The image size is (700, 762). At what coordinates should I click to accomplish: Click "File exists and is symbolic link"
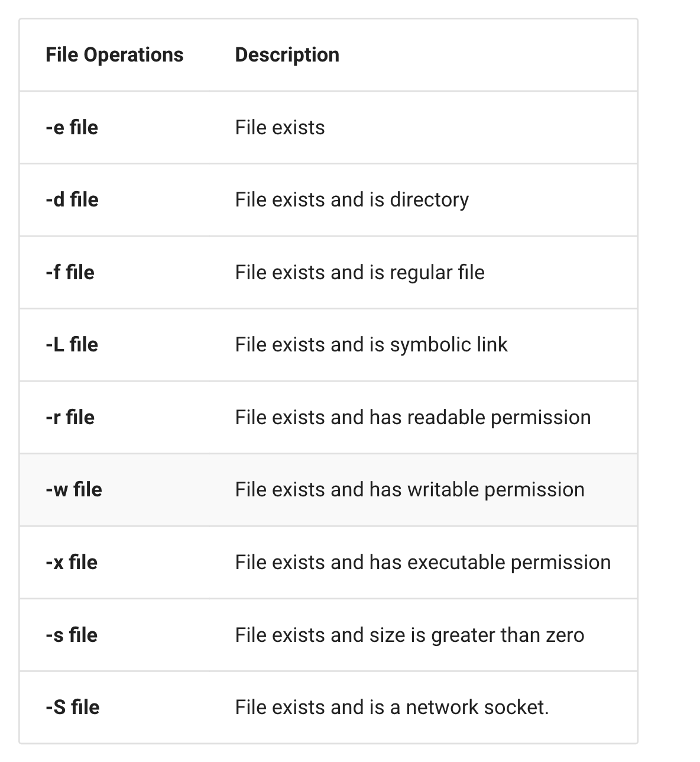[371, 345]
